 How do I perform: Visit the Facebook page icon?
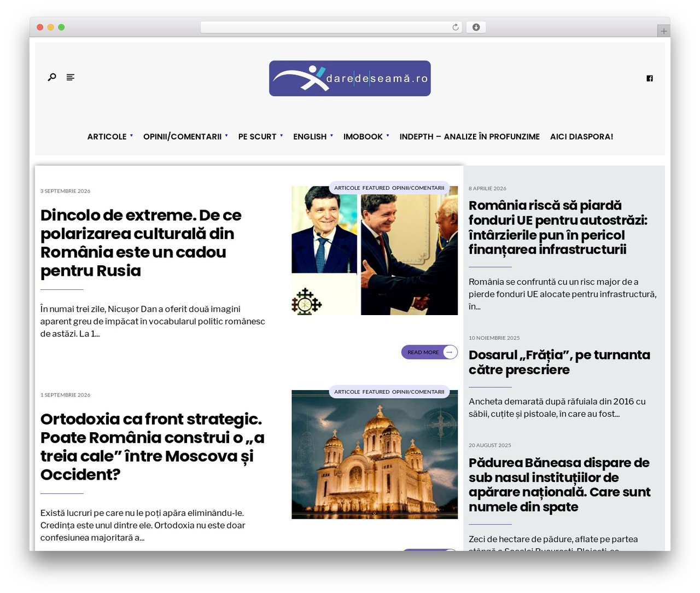pyautogui.click(x=650, y=78)
